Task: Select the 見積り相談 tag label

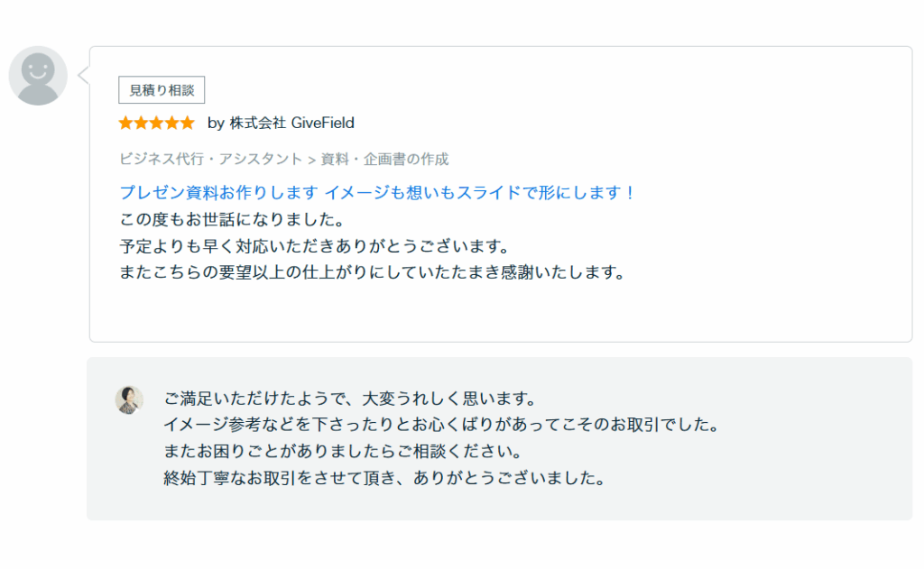Action: pos(162,90)
